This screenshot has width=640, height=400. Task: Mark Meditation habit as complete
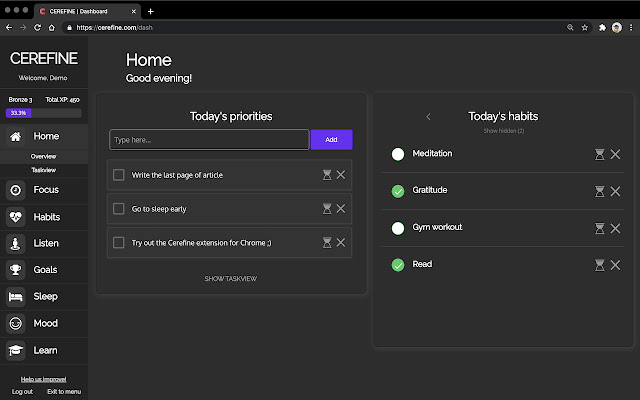(x=398, y=154)
